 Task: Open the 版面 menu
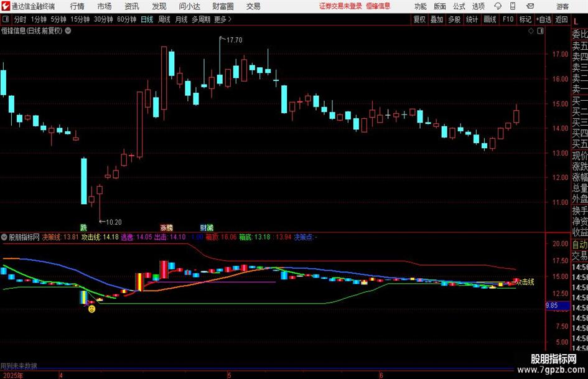(439, 6)
